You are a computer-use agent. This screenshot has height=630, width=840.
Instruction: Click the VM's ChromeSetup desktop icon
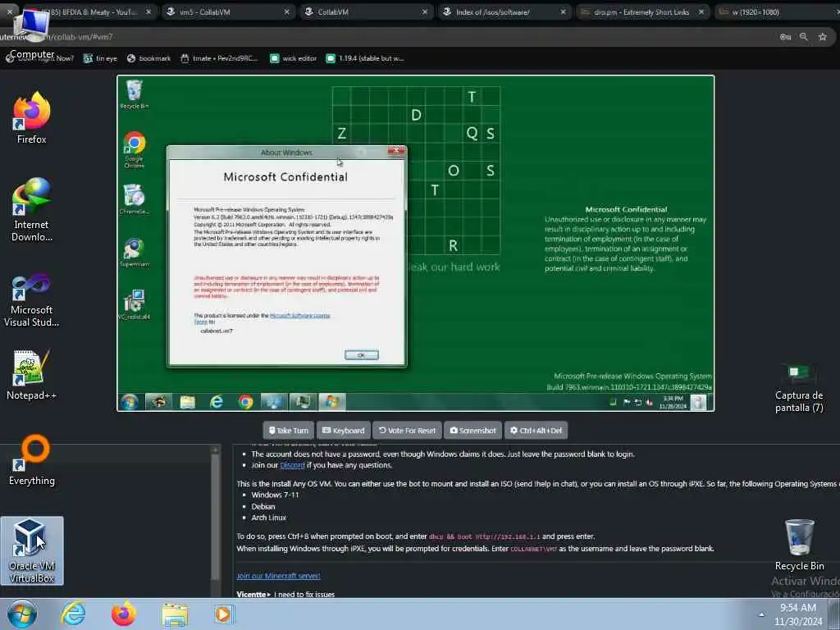click(x=134, y=199)
